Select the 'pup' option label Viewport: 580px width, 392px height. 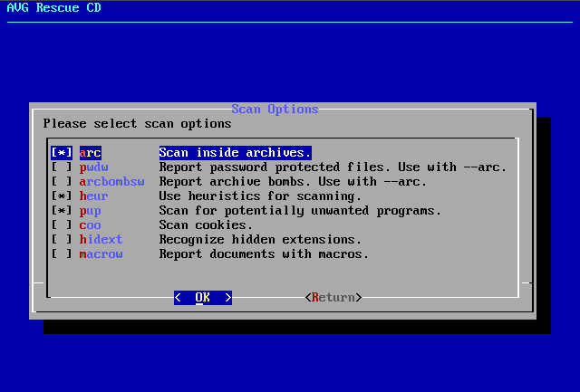click(x=91, y=211)
